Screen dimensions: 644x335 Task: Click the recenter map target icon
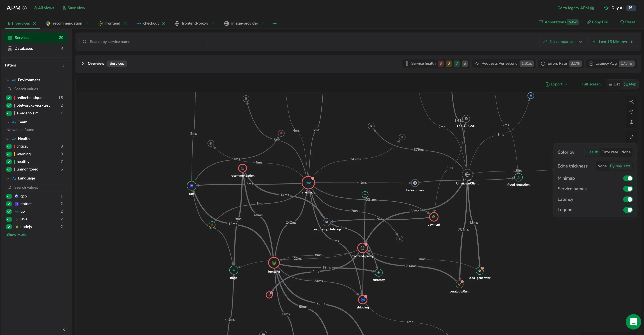pos(631,122)
